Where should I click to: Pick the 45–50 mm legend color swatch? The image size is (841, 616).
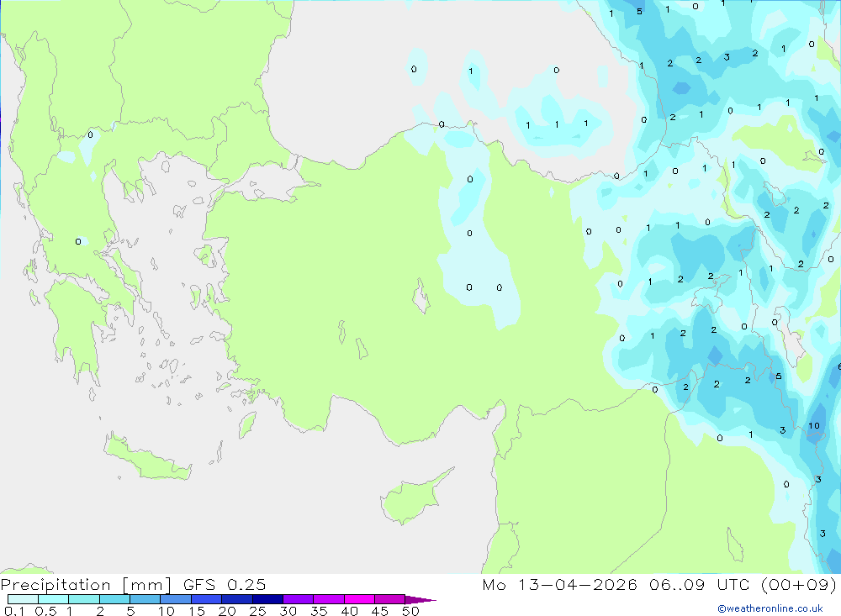pos(389,599)
